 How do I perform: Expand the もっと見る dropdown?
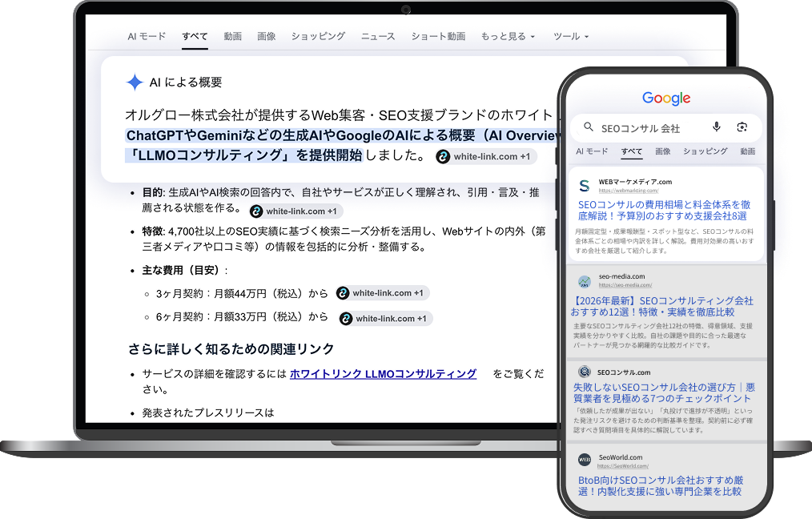coord(508,36)
